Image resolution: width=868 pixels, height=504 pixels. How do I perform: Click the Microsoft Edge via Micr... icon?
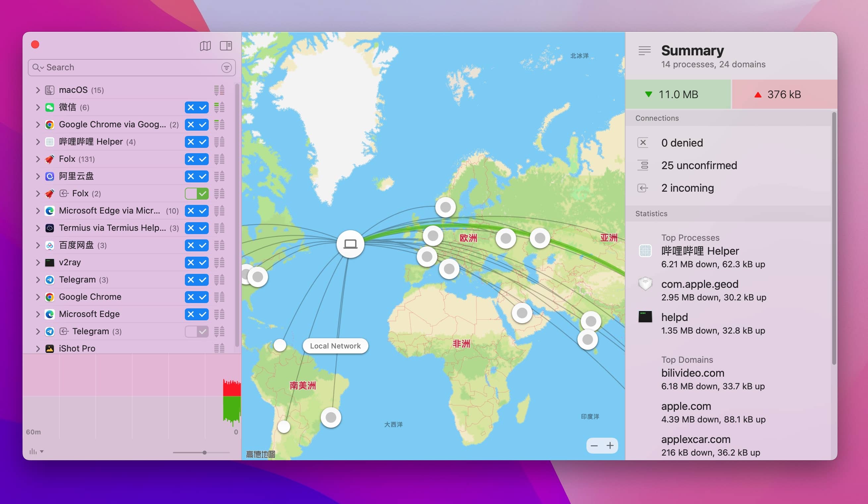pyautogui.click(x=50, y=211)
